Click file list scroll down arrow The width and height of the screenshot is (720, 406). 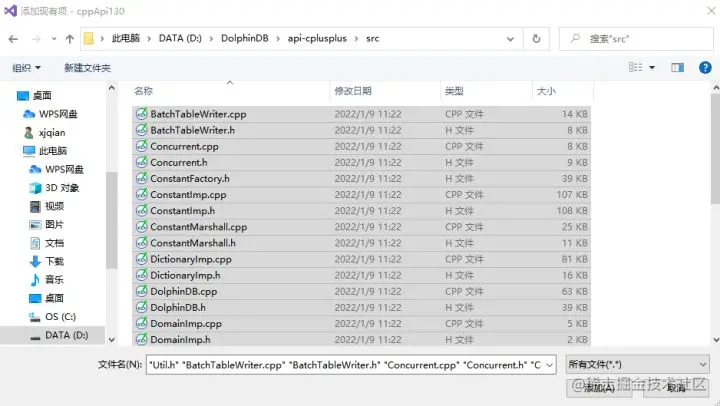716,340
